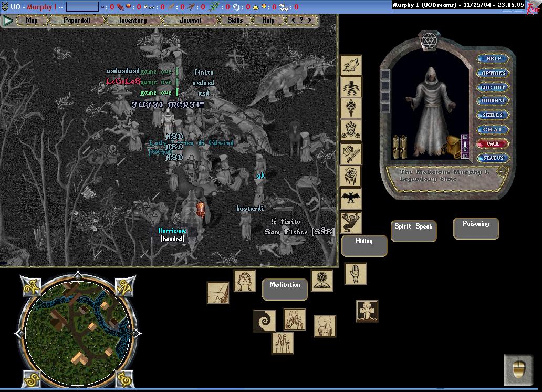Cast the pentagram over open book icon
The image size is (542, 392).
[x=322, y=280]
